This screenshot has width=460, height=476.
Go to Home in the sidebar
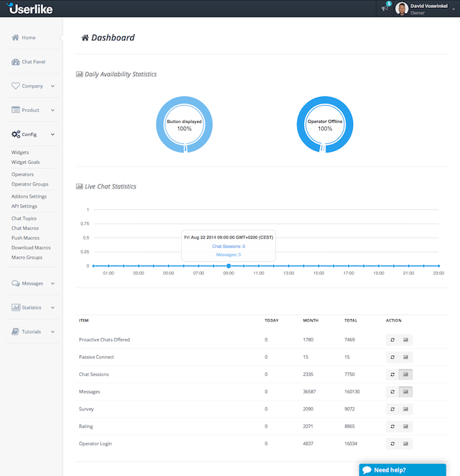click(27, 37)
